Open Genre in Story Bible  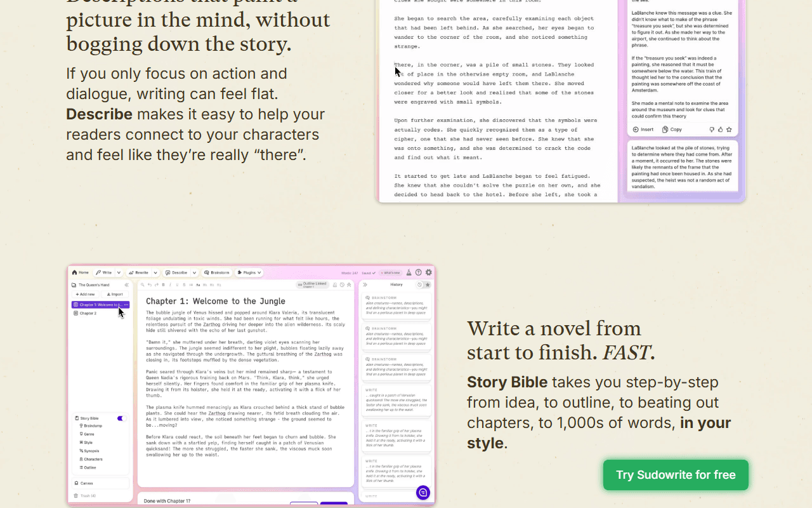point(88,434)
